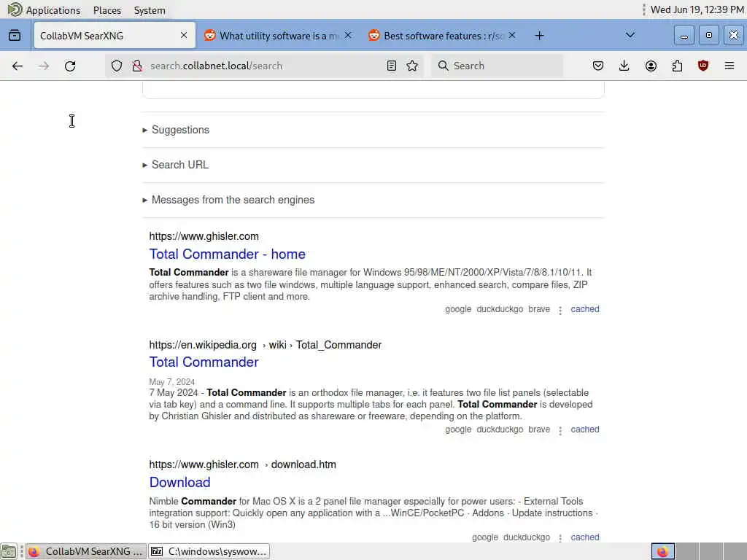List all tabs with the chevron
This screenshot has width=747, height=560.
click(630, 35)
